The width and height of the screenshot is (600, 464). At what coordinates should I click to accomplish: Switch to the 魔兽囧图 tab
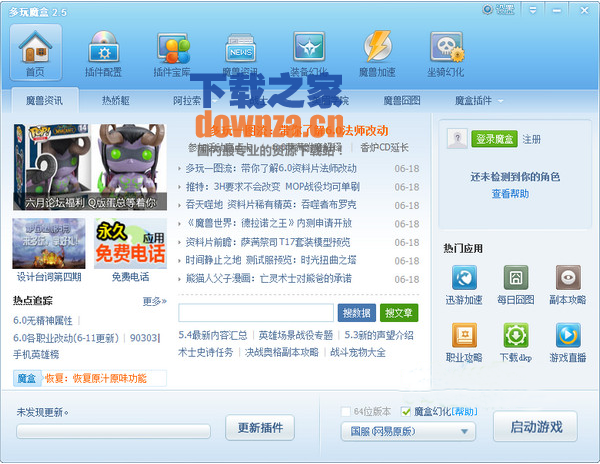point(402,101)
